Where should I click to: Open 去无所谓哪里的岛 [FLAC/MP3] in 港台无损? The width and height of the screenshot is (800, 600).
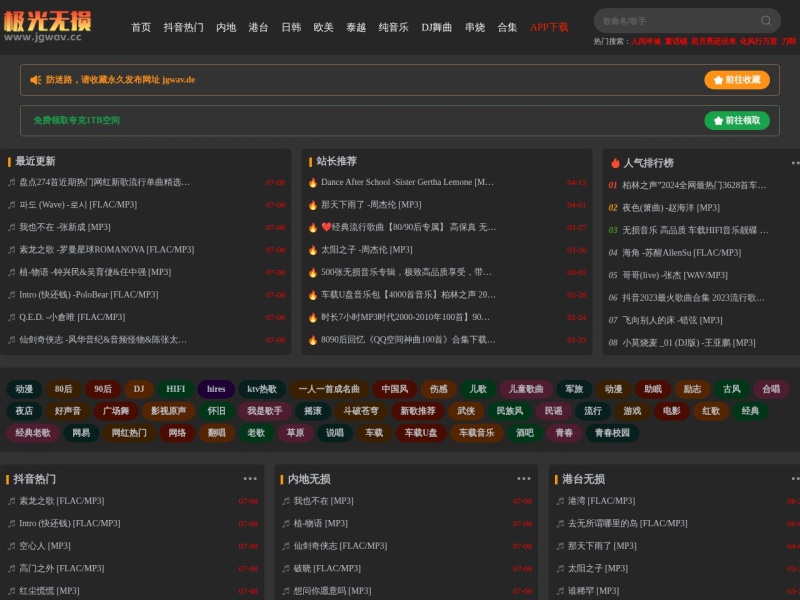[x=628, y=523]
